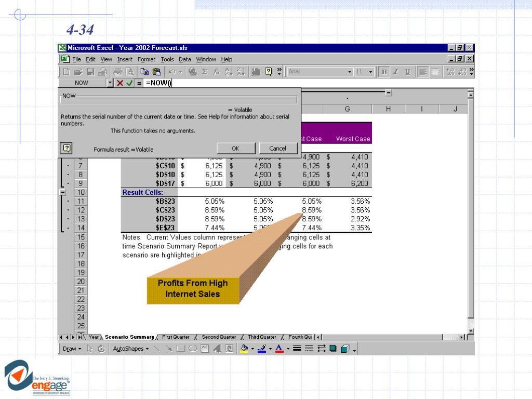Click OK in the NOW function dialog
The width and height of the screenshot is (532, 399).
(x=235, y=148)
